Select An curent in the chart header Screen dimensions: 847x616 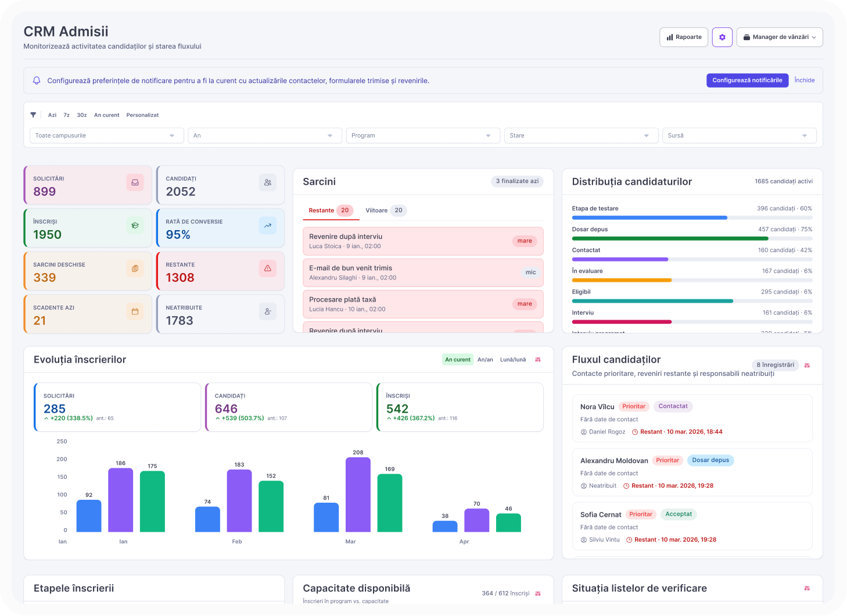pyautogui.click(x=458, y=360)
